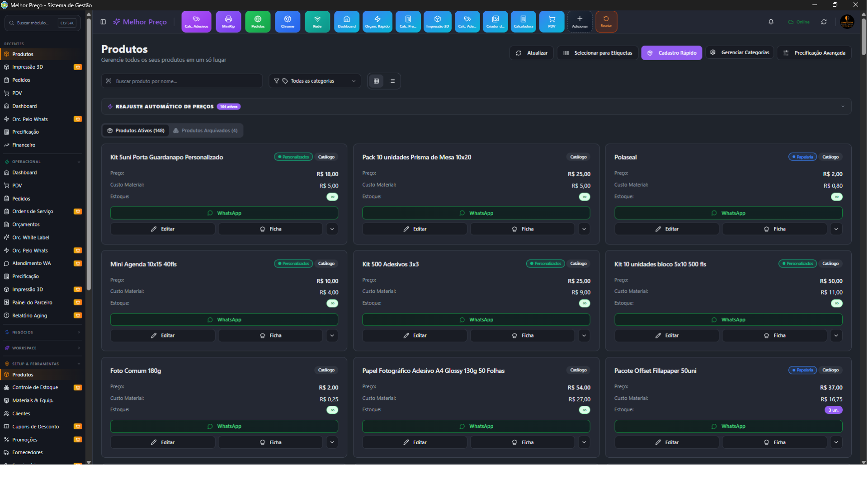The height and width of the screenshot is (488, 868).
Task: Open the green Pedidos shortcut
Action: point(258,22)
